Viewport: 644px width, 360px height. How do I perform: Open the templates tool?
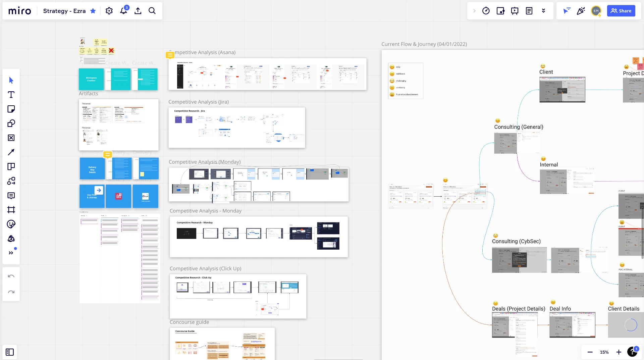pos(11,167)
